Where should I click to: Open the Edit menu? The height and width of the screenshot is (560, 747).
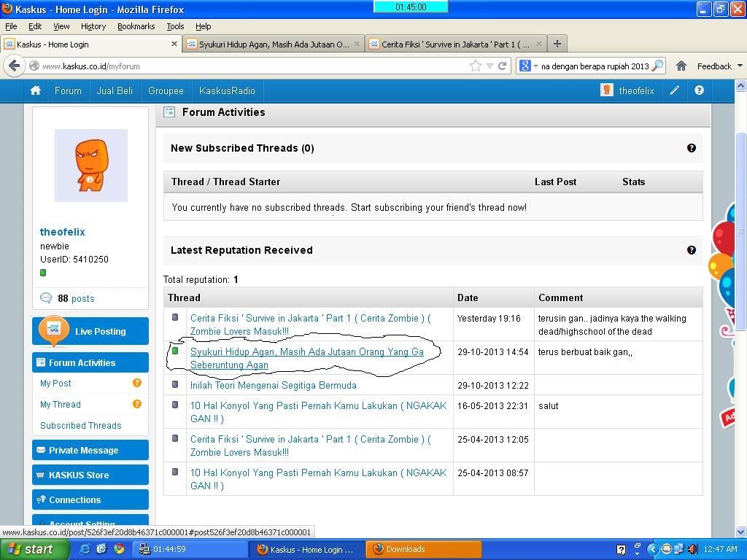point(35,26)
